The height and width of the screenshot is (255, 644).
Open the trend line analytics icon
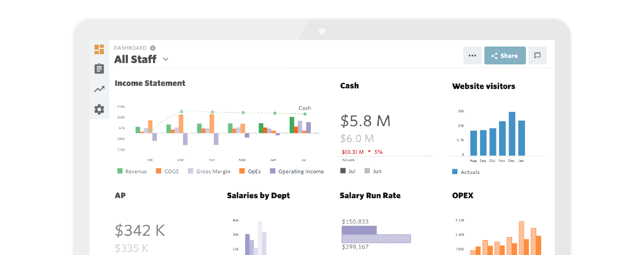point(99,89)
